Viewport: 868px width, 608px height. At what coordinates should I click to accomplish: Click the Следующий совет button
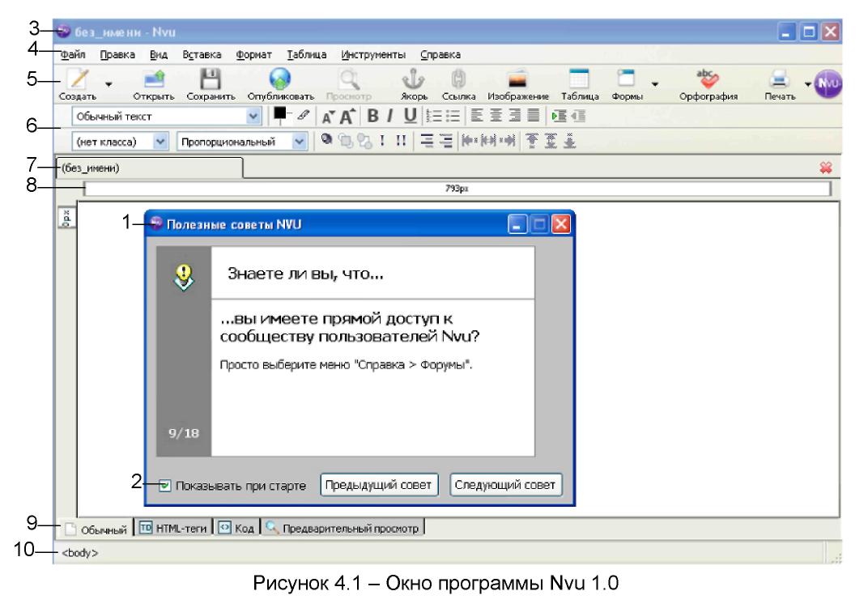click(x=505, y=484)
